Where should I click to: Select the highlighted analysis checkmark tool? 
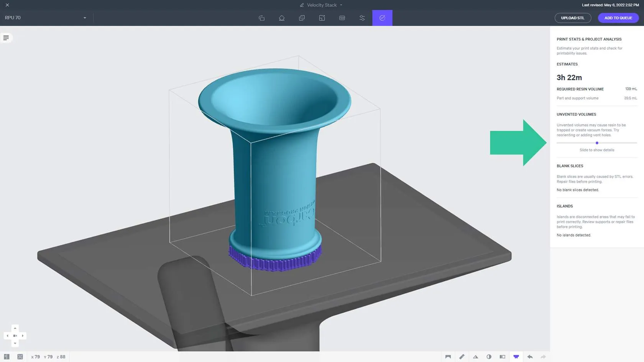382,18
